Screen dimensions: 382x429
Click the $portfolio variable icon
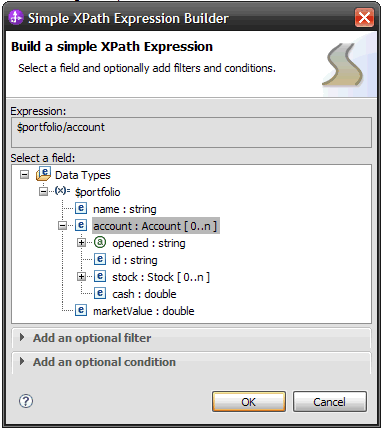click(62, 191)
